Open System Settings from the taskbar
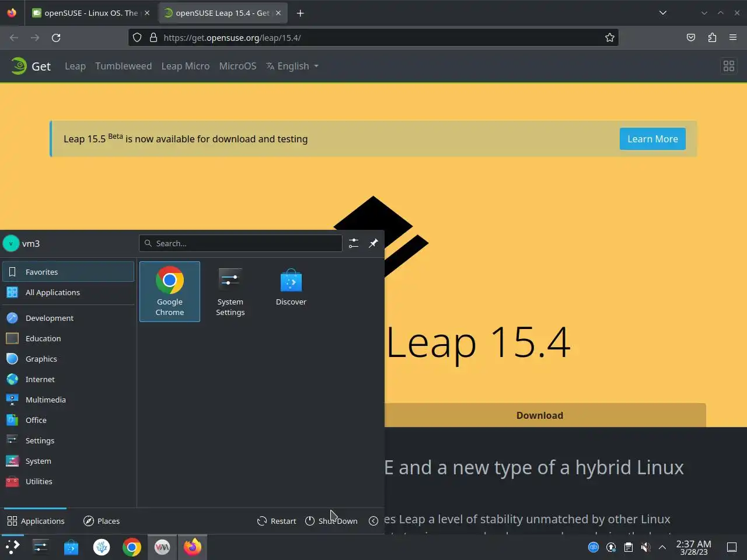Screen dimensions: 747x560 coord(41,547)
